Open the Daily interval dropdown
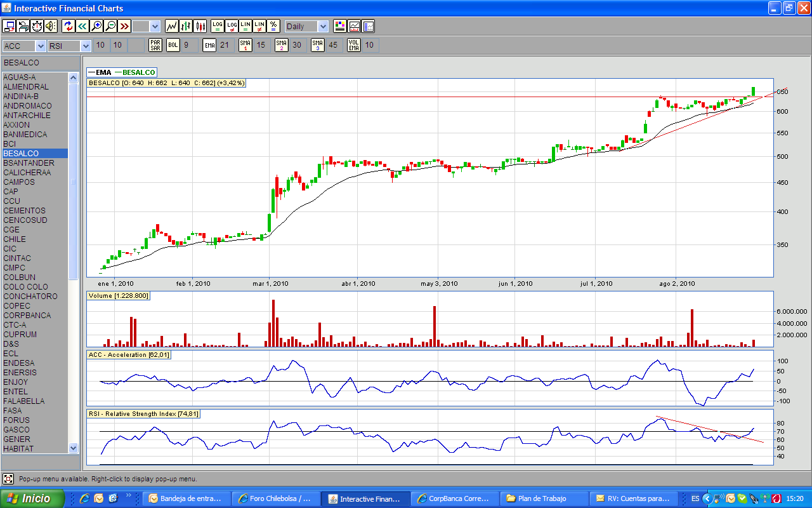Image resolution: width=812 pixels, height=508 pixels. (322, 27)
